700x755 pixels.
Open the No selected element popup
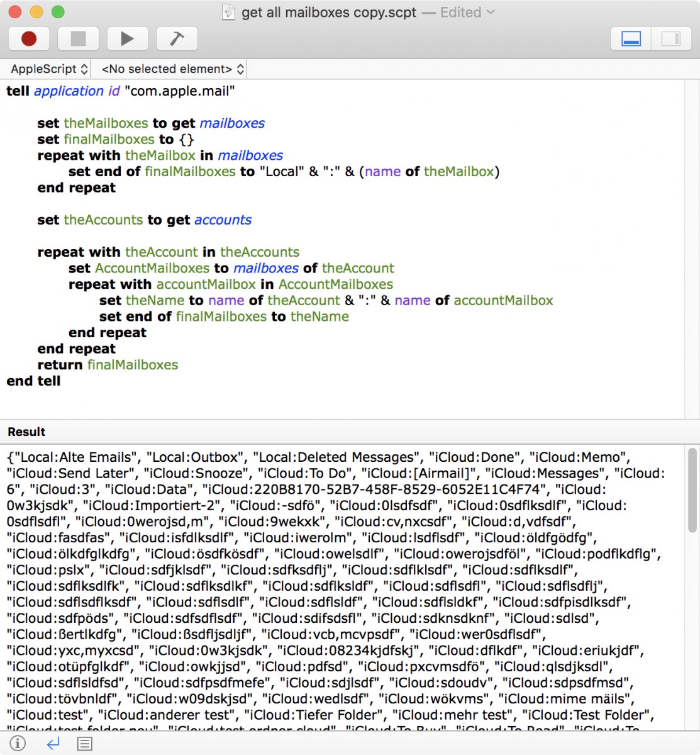pyautogui.click(x=172, y=69)
